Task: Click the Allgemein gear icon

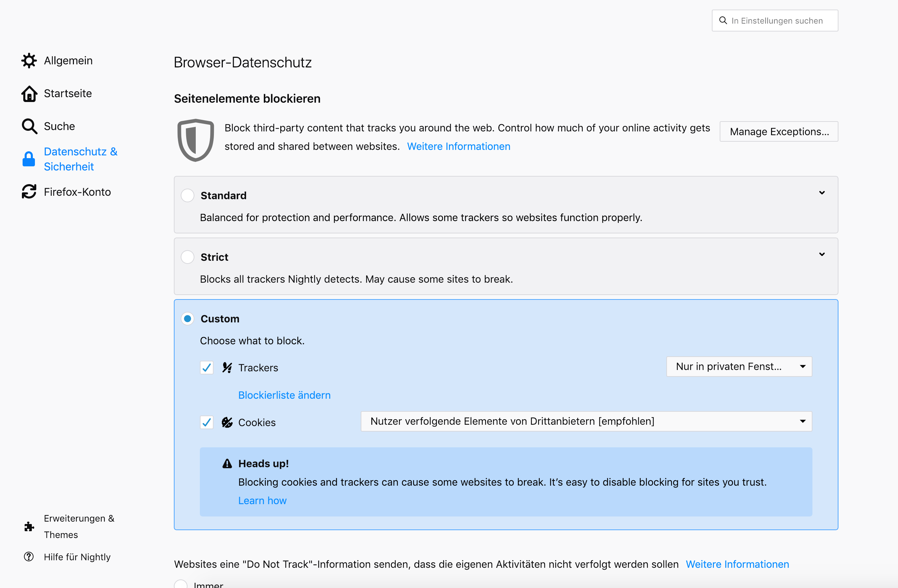Action: click(x=29, y=61)
